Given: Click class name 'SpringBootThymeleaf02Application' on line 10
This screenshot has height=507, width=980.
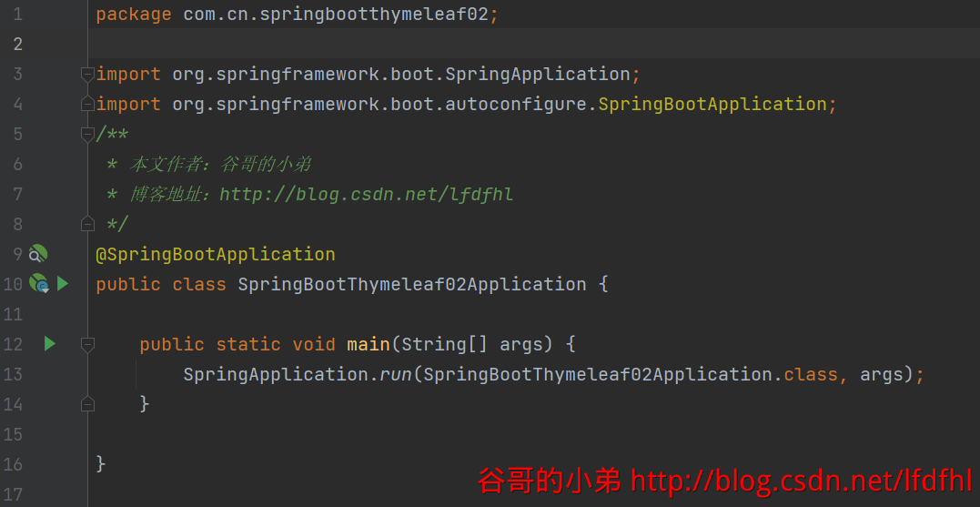Looking at the screenshot, I should point(412,284).
